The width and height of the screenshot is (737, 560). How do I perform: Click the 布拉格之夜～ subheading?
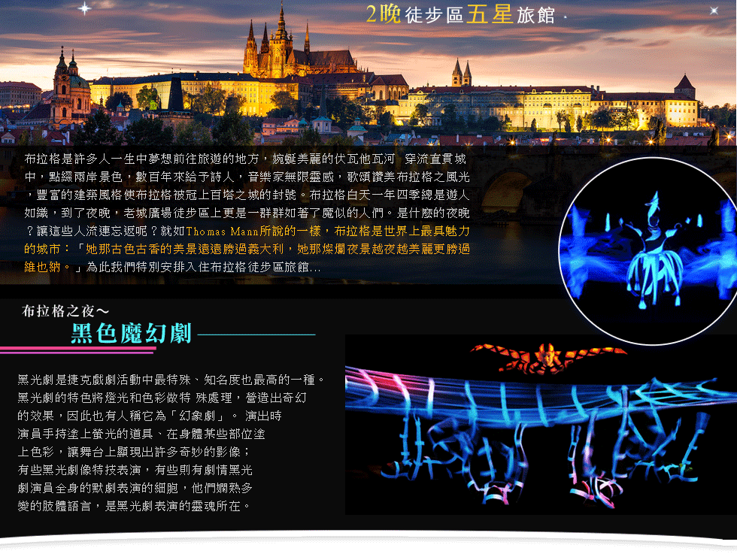(x=66, y=310)
